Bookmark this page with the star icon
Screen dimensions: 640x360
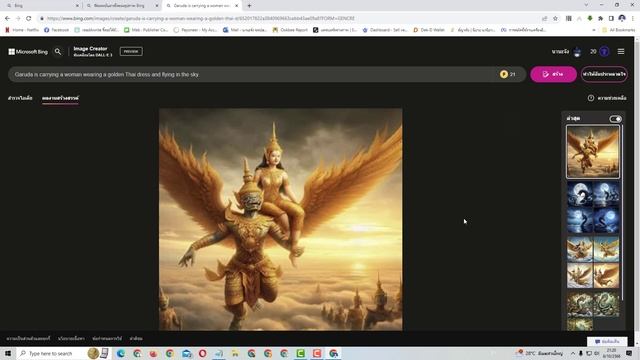coord(556,18)
